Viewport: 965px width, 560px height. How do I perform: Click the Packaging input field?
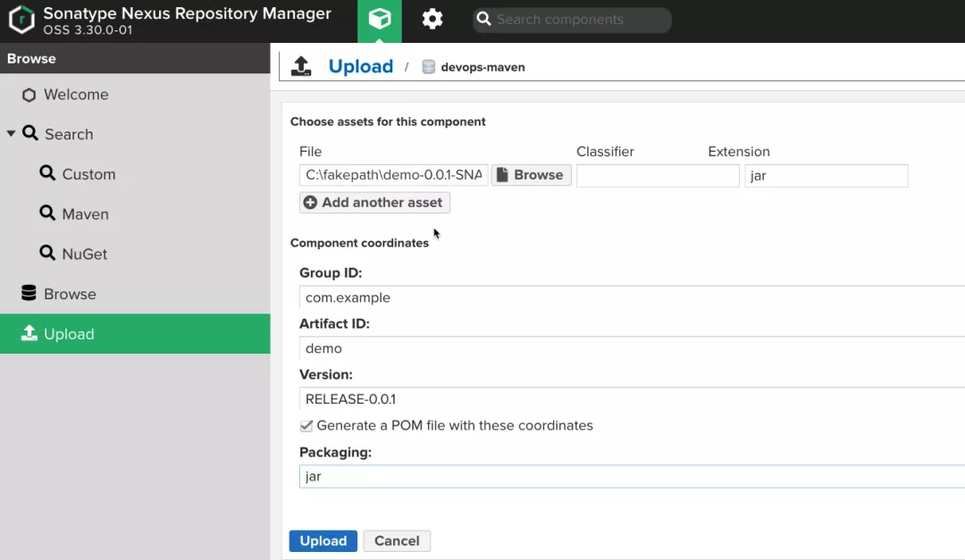(632, 476)
